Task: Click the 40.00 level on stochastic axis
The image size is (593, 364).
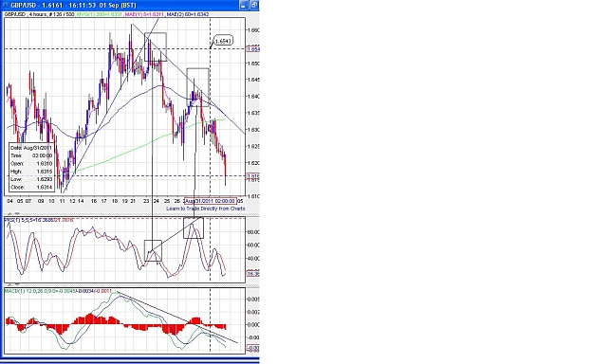Action: point(253,259)
